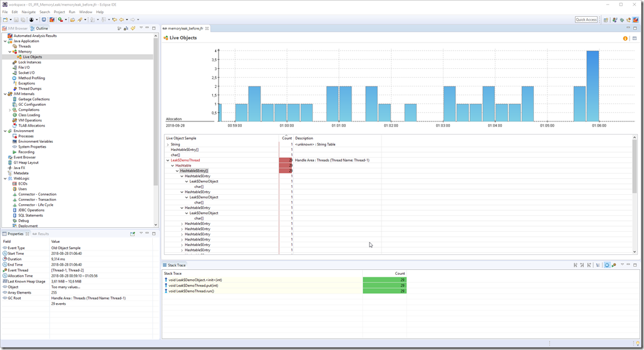Collapse the JVM Internals tree node

(x=5, y=94)
